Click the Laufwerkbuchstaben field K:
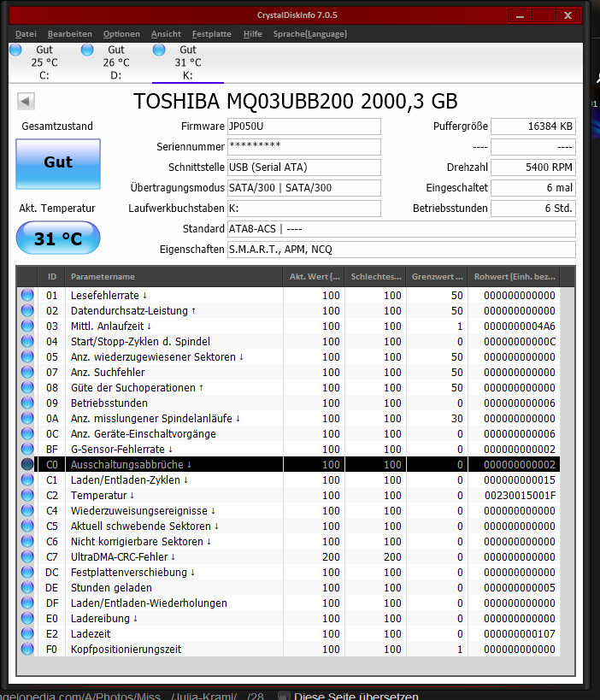The image size is (600, 700). [304, 209]
